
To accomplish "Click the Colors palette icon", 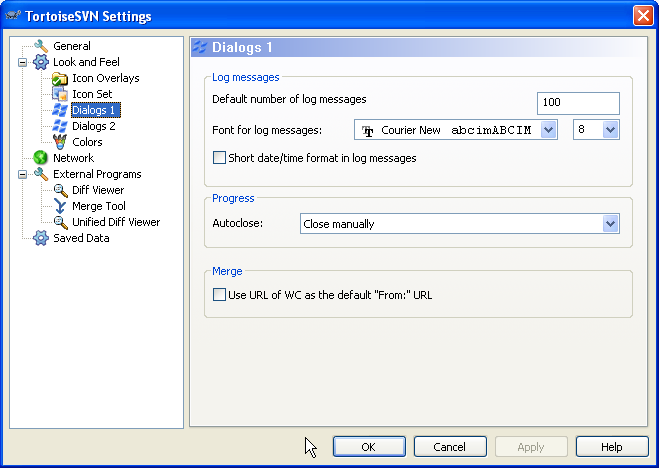I will [x=60, y=142].
